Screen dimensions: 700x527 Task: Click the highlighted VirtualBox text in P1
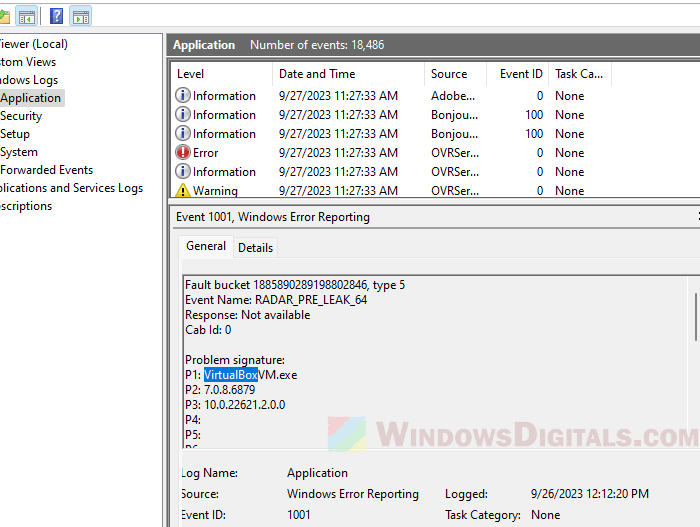[231, 375]
